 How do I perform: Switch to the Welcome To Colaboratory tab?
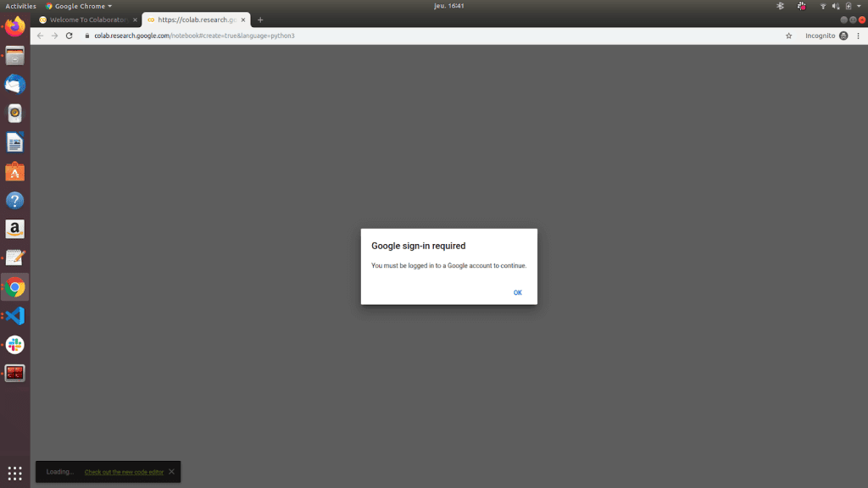(87, 20)
